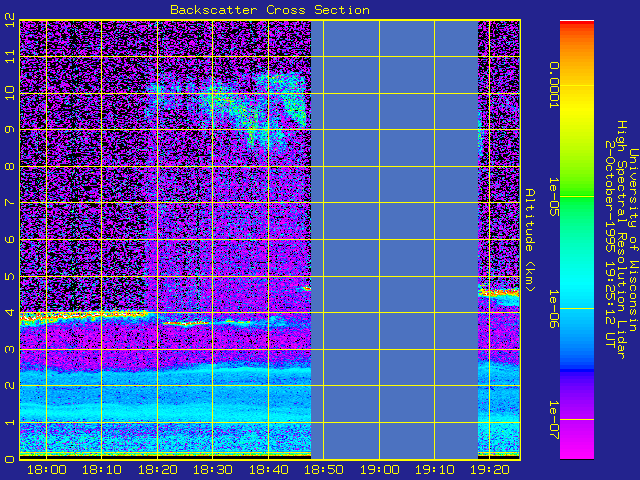Click the altitude label 11
Viewport: 640px width, 480px height.
[x=10, y=56]
